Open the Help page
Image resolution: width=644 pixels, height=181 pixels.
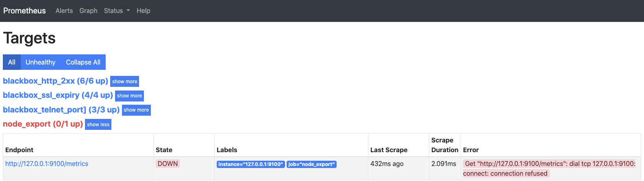coord(143,11)
